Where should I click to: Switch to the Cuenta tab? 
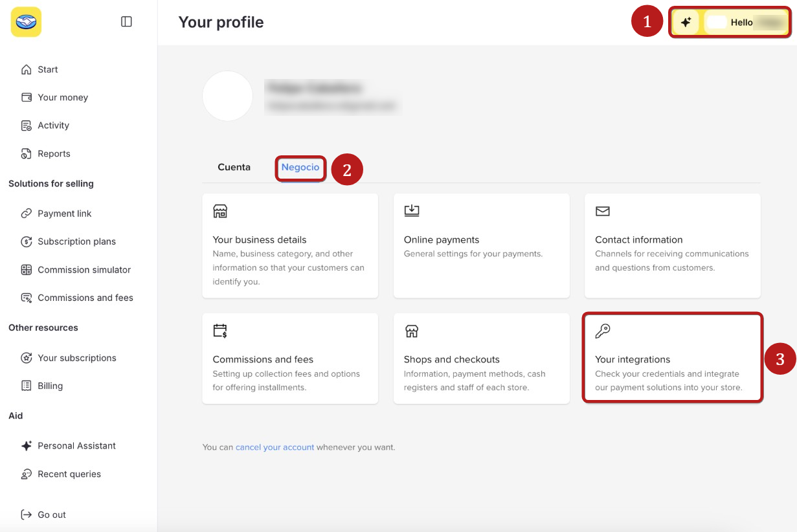click(234, 167)
